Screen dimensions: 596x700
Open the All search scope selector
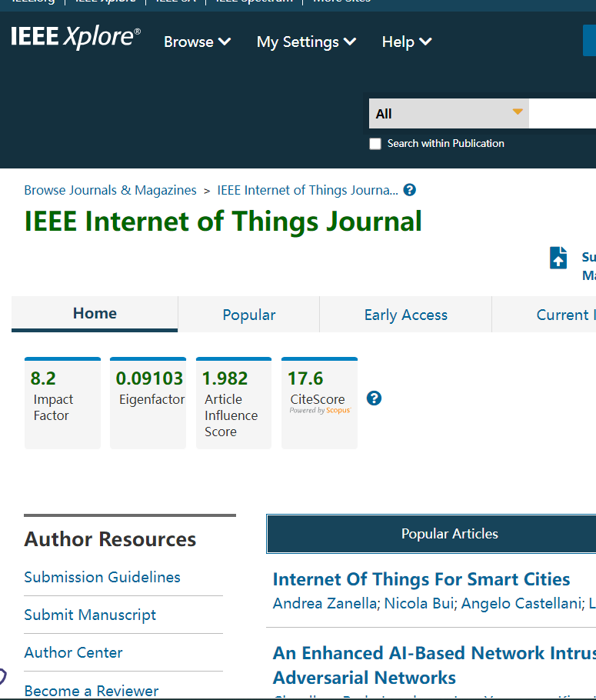coord(448,113)
